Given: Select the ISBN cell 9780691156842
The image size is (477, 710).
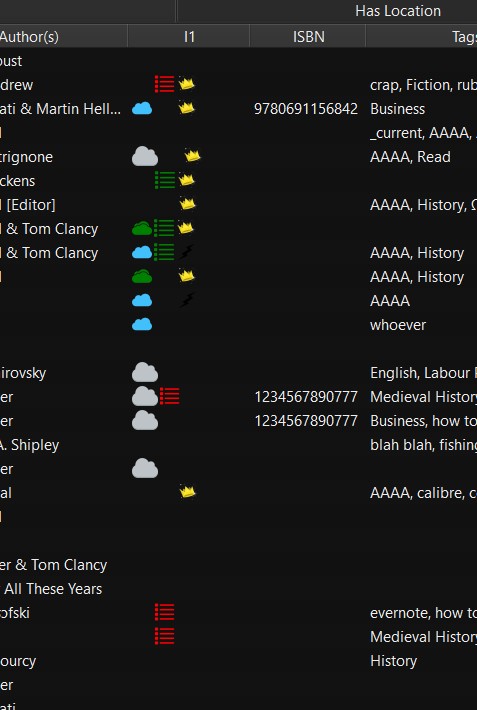Looking at the screenshot, I should click(x=306, y=109).
